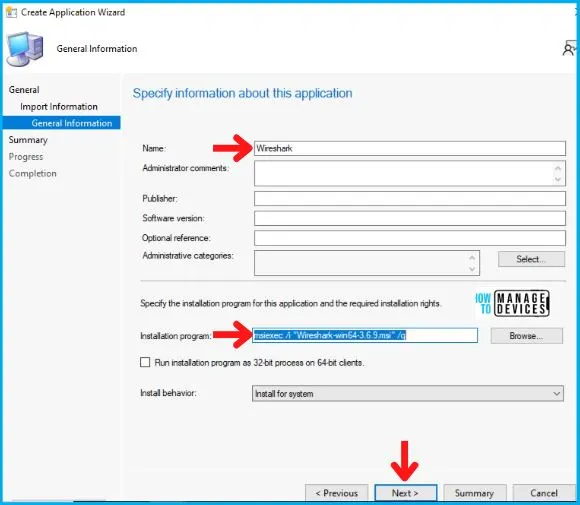The image size is (580, 505).
Task: Open the Install behavior dropdown
Action: coord(408,394)
